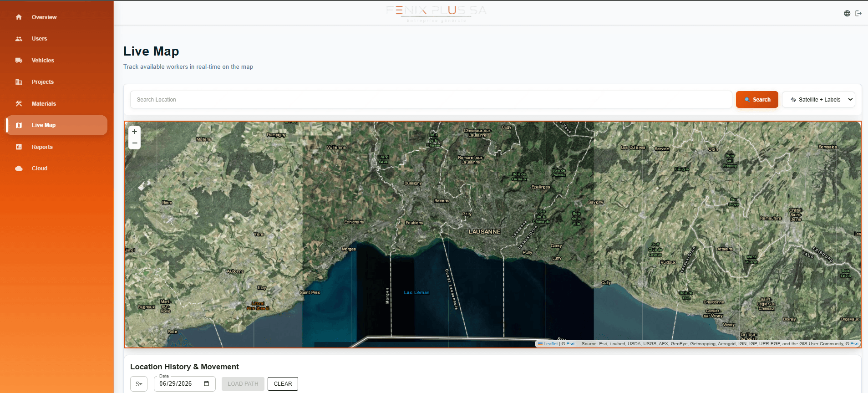Viewport: 868px width, 393px height.
Task: Click the Vevey label on the map
Action: [x=729, y=325]
